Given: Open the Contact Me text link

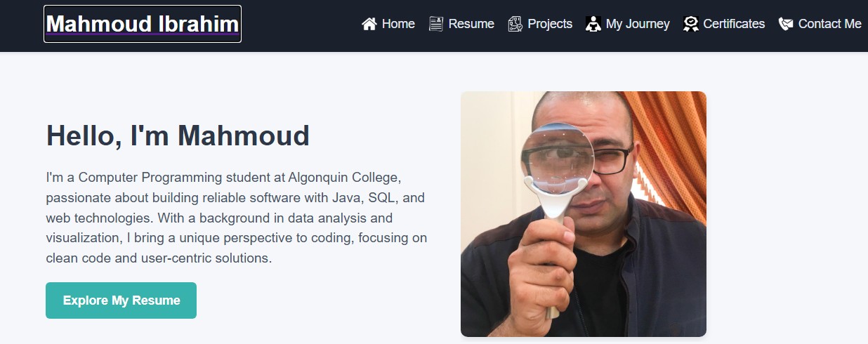Looking at the screenshot, I should (829, 24).
